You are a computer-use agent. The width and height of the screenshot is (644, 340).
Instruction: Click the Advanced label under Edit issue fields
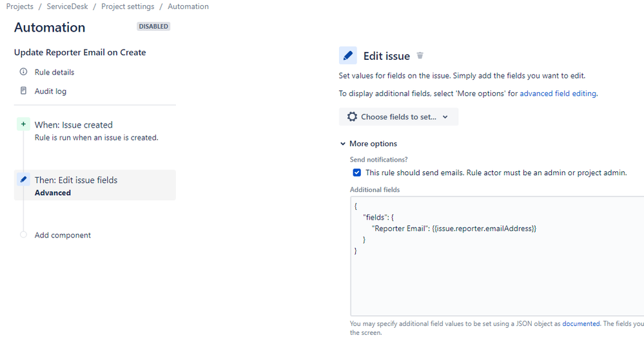tap(53, 193)
